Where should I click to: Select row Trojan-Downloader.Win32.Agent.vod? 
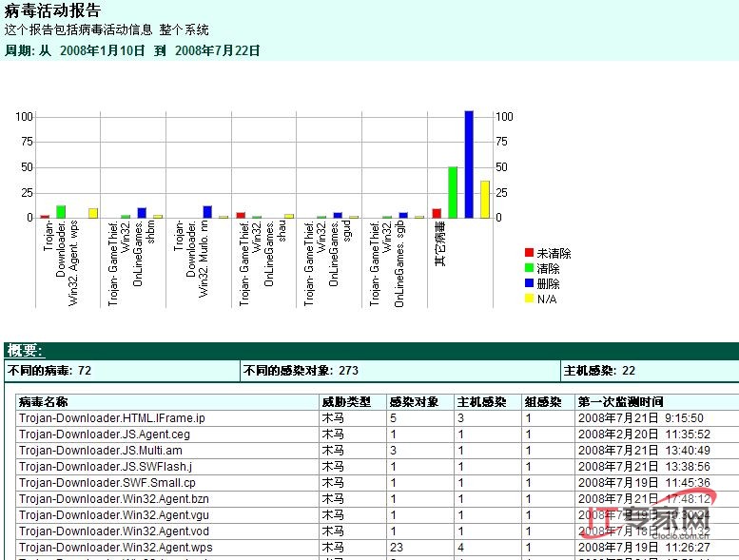click(377, 531)
